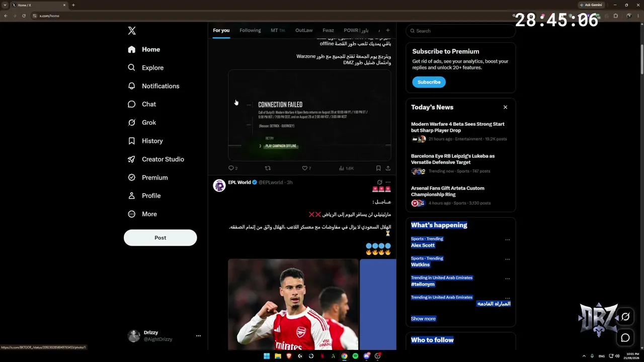Screen dimensions: 644x362
Task: Repost the Connection Failed post
Action: (x=268, y=168)
